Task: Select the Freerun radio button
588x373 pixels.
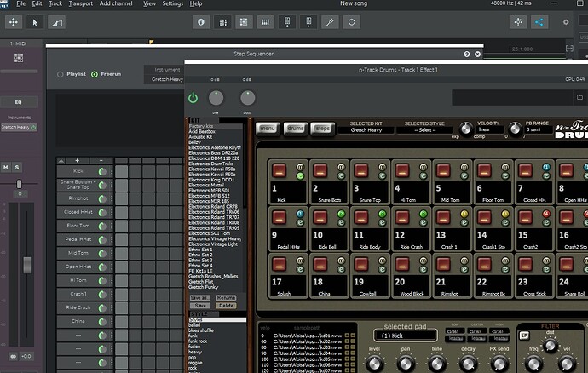Action: click(95, 74)
